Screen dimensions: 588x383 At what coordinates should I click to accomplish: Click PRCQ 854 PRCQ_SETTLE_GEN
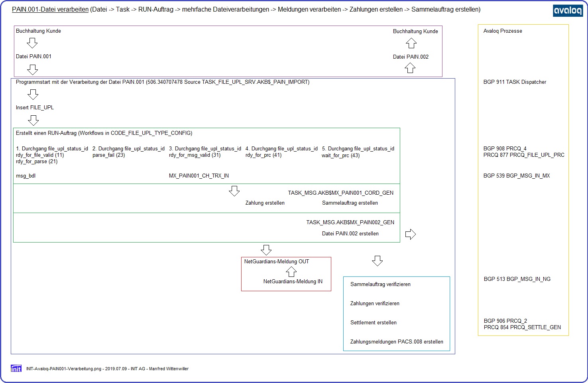522,327
